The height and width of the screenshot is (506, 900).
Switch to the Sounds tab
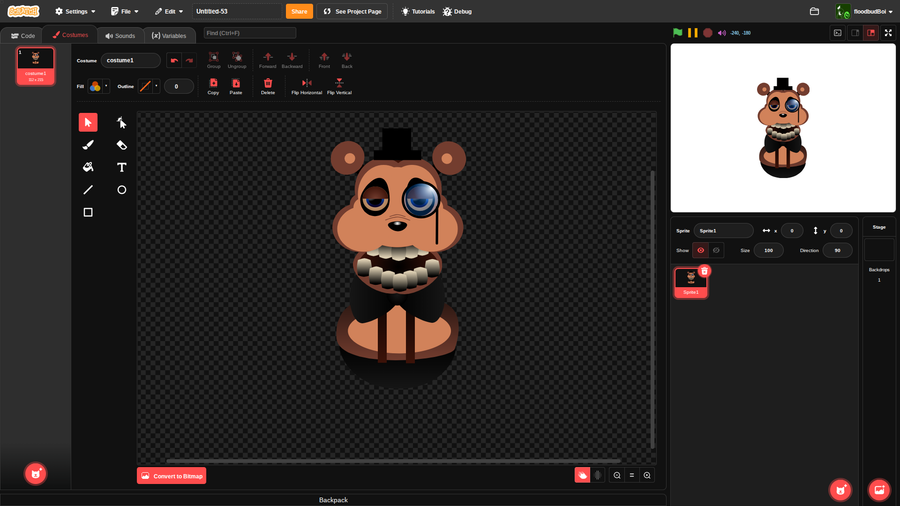coord(120,36)
